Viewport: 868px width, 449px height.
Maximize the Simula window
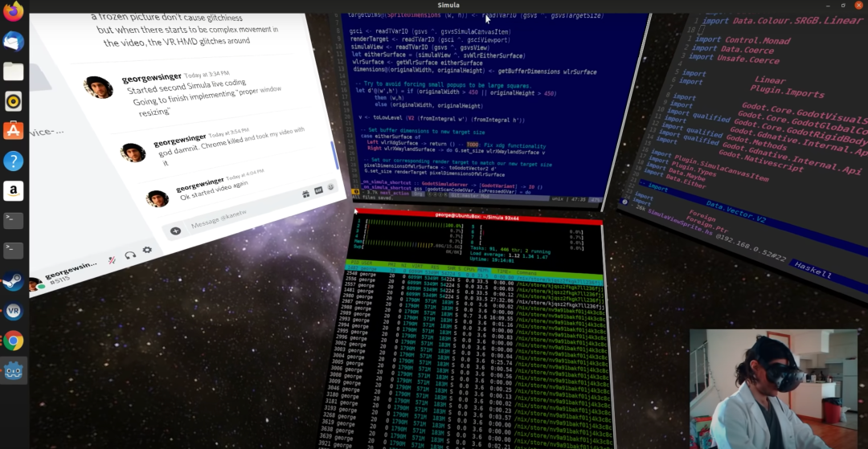coord(842,6)
